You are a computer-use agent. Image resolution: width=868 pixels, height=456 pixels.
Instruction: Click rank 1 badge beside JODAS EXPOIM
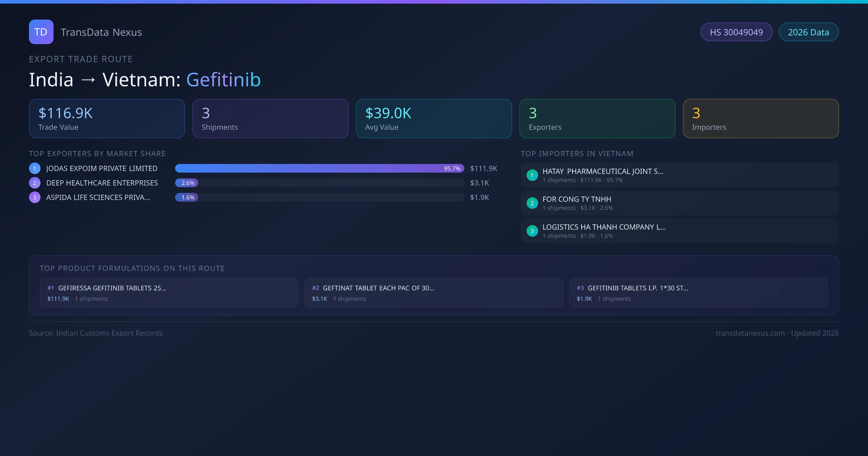(x=35, y=168)
